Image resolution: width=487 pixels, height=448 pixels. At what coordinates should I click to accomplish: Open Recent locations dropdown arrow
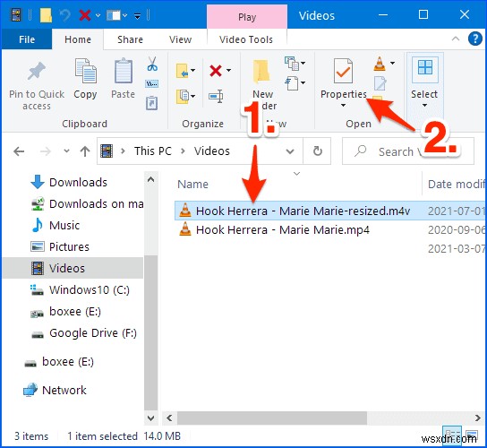tap(66, 151)
